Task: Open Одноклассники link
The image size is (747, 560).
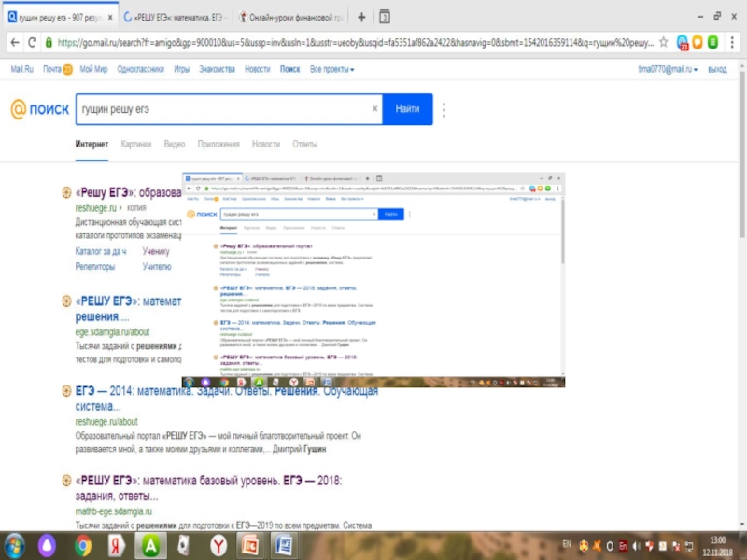Action: [141, 69]
